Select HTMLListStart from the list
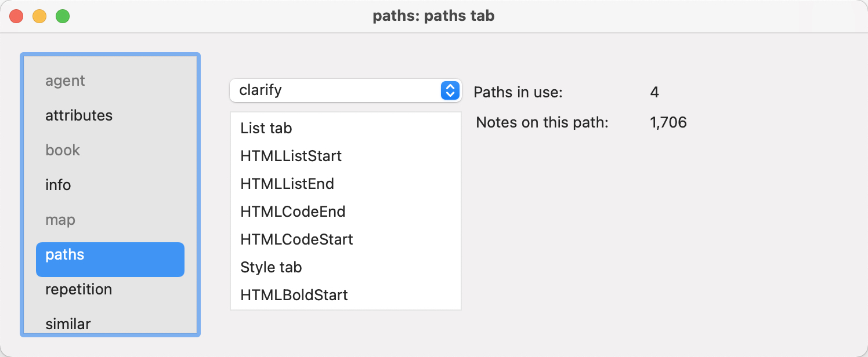This screenshot has height=357, width=868. tap(291, 156)
